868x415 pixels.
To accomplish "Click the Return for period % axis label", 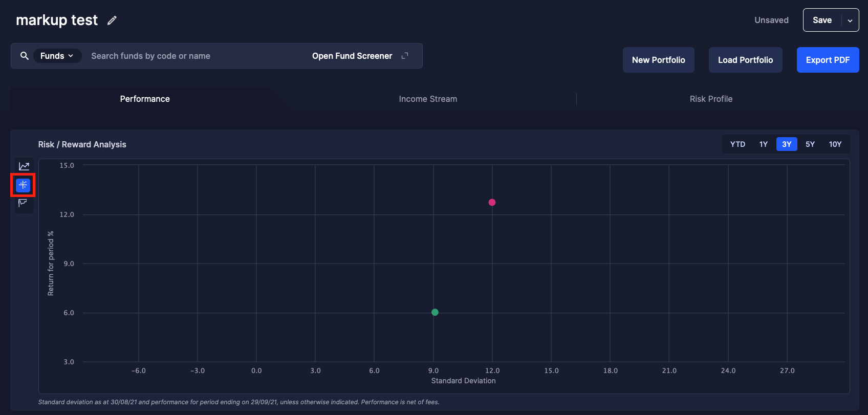I will click(x=51, y=264).
